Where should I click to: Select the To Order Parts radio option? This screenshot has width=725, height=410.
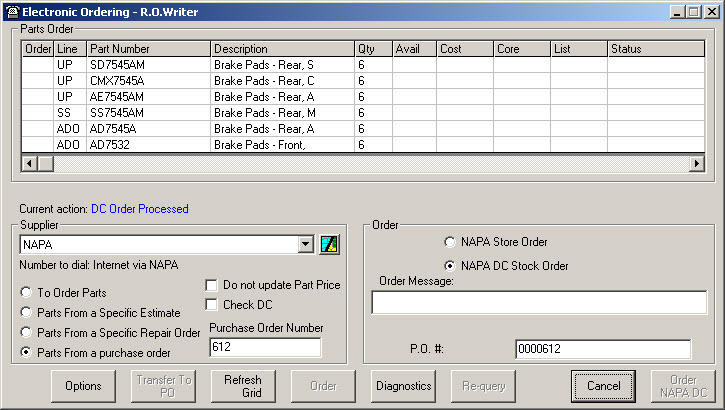click(x=26, y=293)
